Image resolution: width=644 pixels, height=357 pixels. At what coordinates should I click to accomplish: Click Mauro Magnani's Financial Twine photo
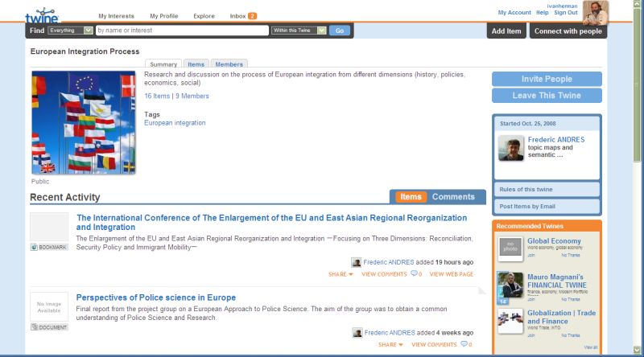click(x=510, y=285)
